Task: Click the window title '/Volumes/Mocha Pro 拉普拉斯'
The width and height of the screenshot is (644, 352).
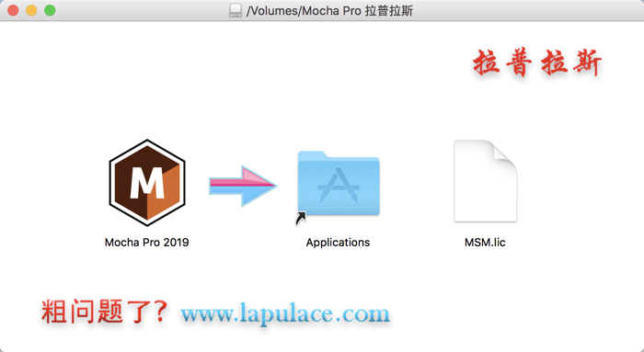Action: (x=329, y=10)
